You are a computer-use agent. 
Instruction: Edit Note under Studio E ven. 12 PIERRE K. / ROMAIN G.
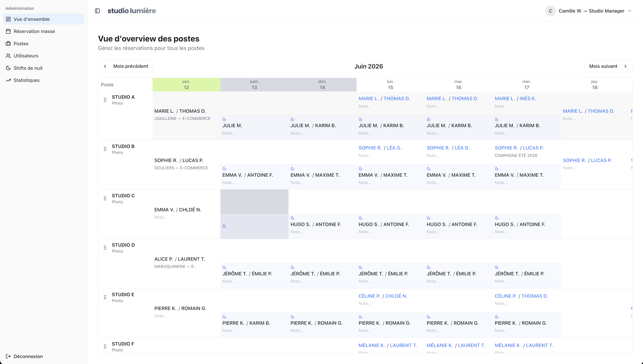point(161,316)
